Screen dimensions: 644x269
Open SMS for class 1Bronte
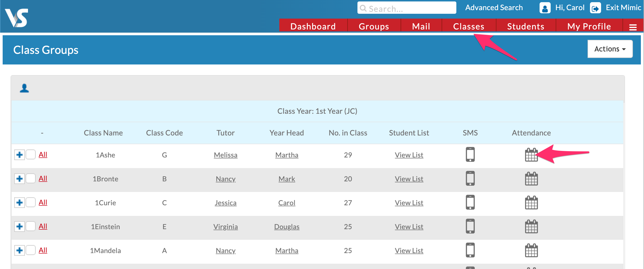tap(470, 178)
